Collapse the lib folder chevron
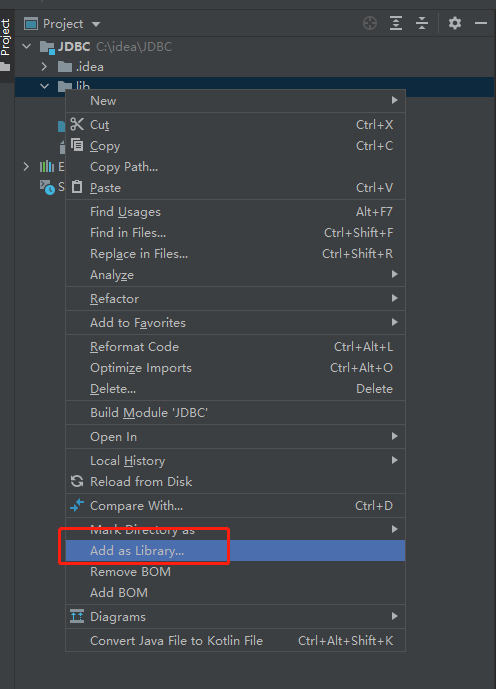Viewport: 496px width, 689px height. [44, 86]
